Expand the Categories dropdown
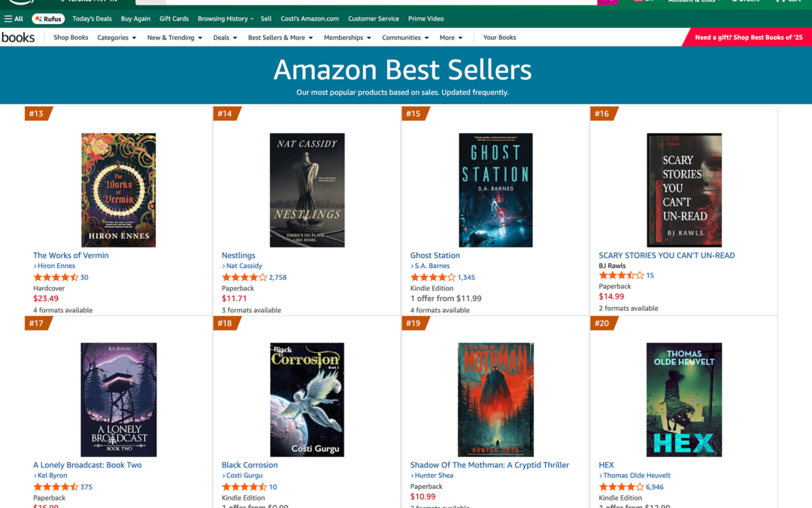 pyautogui.click(x=117, y=37)
